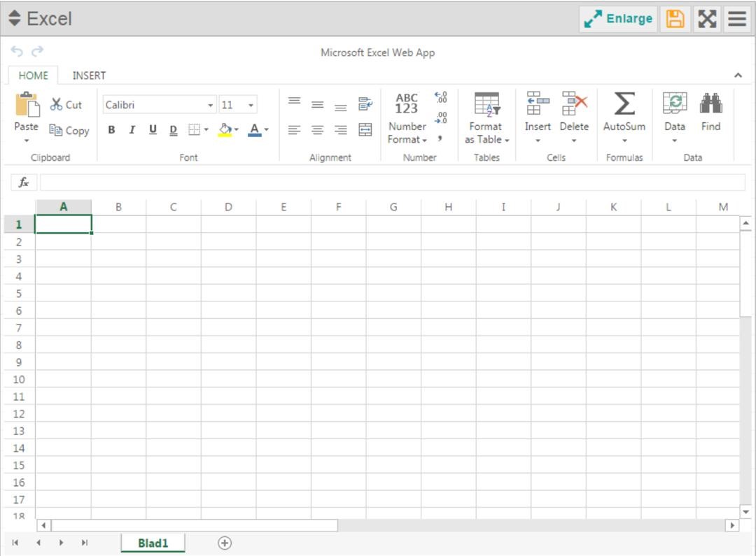The height and width of the screenshot is (556, 756).
Task: Toggle align text left
Action: tap(294, 129)
